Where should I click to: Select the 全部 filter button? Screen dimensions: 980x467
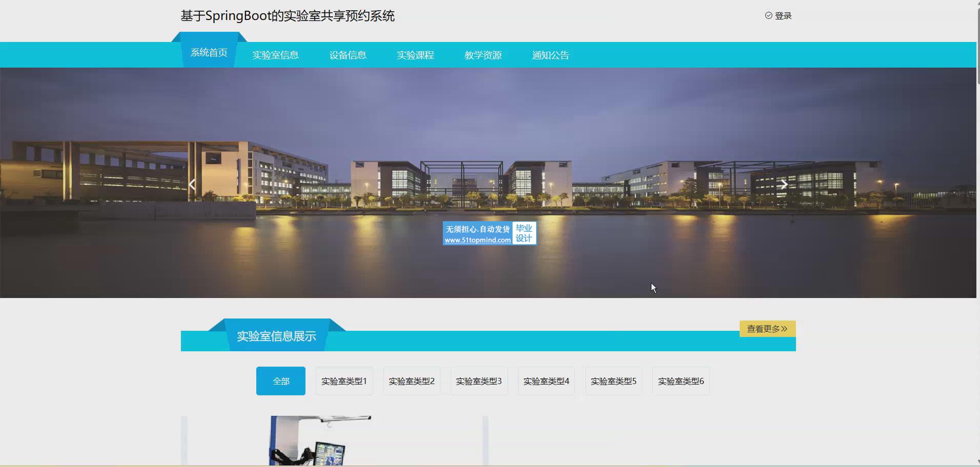[281, 381]
